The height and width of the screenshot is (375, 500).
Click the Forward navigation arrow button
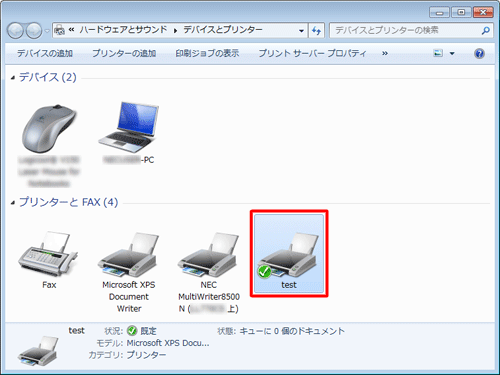point(34,31)
